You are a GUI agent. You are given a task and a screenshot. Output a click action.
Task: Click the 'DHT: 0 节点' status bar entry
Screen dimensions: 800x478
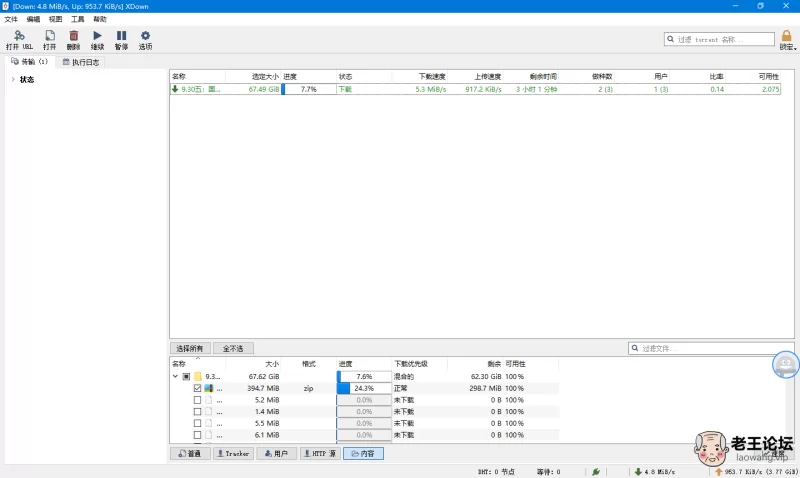tap(496, 472)
